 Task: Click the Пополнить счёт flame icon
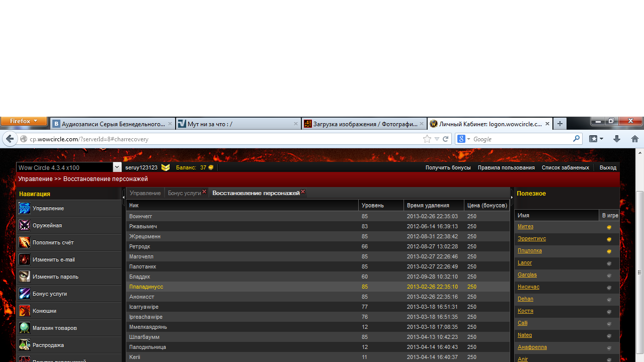coord(24,242)
